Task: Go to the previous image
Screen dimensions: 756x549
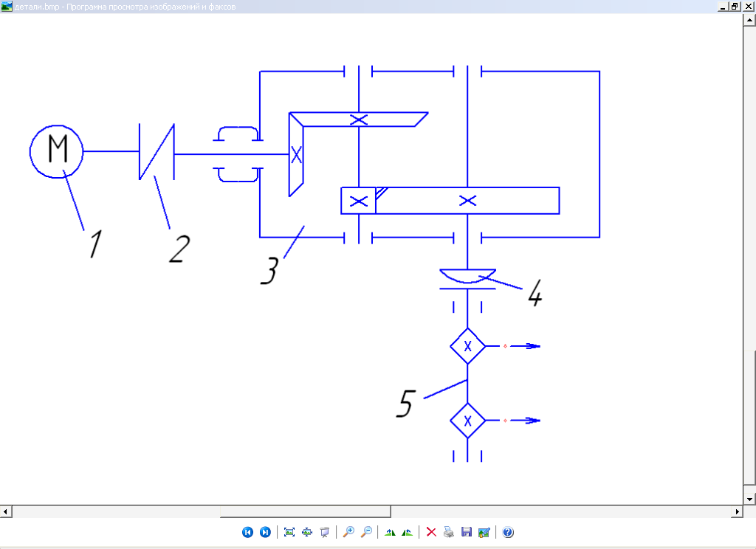Action: (x=247, y=532)
